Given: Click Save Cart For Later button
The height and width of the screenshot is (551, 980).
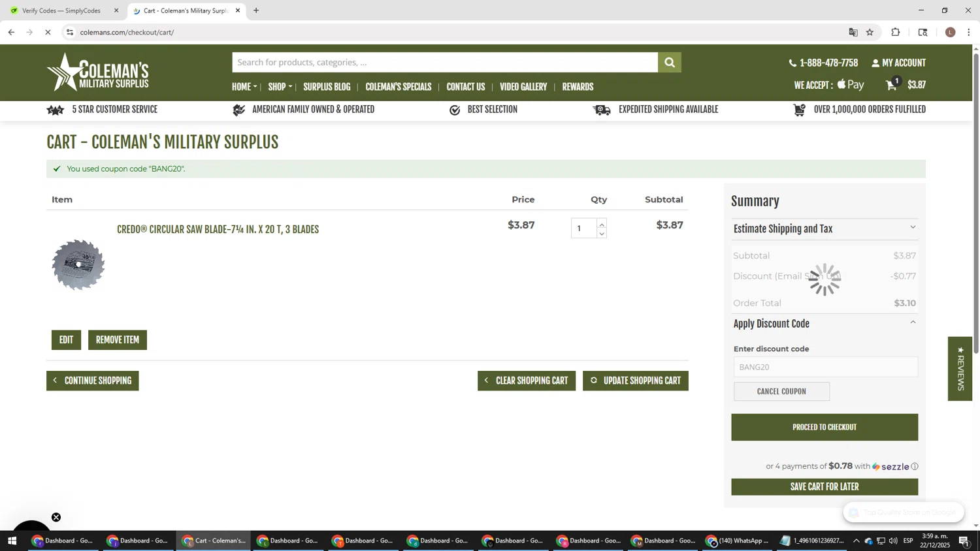Looking at the screenshot, I should click(825, 487).
